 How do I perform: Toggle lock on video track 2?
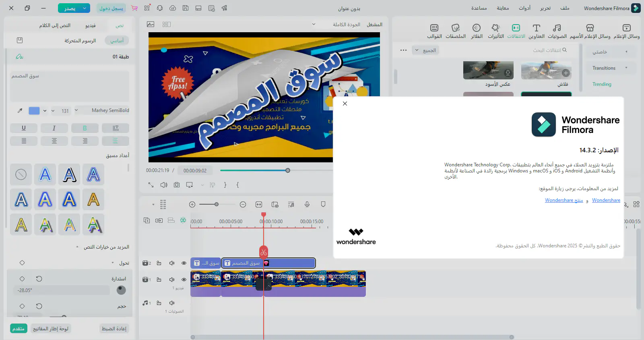coord(159,263)
